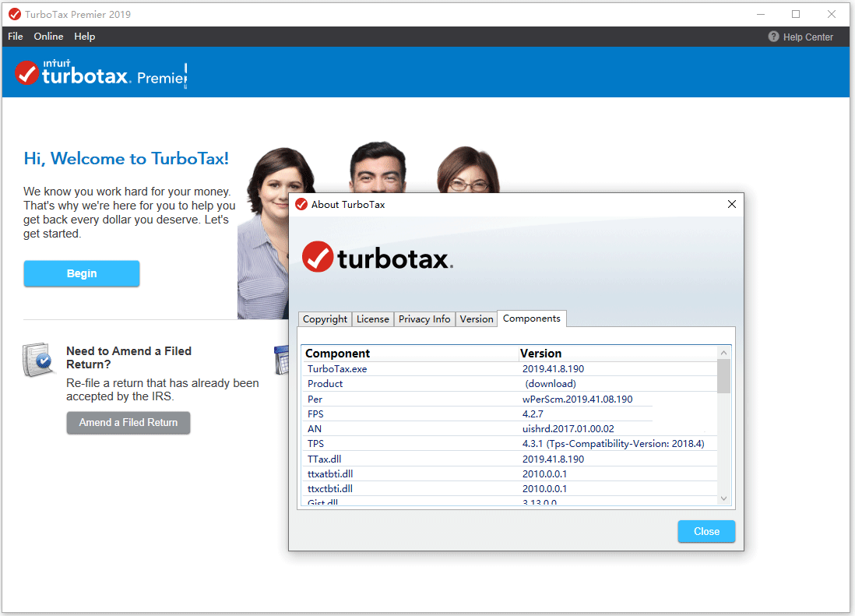Click the Close button in About dialog
Viewport: 855px width, 616px height.
(706, 531)
